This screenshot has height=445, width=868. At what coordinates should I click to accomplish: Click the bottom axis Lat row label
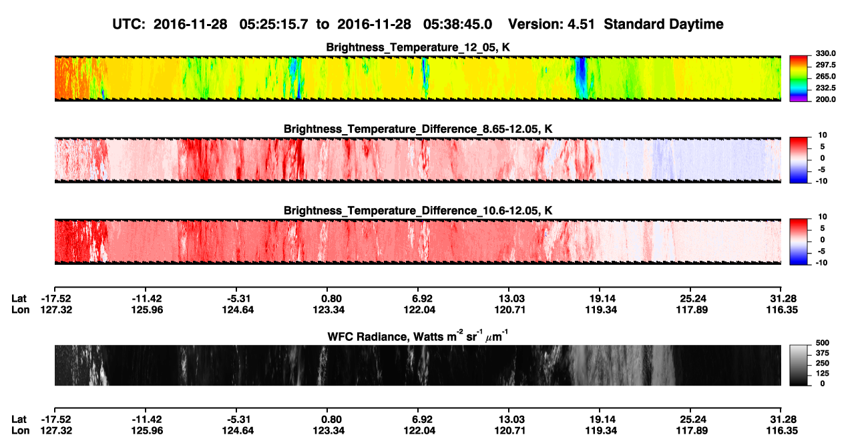(19, 419)
